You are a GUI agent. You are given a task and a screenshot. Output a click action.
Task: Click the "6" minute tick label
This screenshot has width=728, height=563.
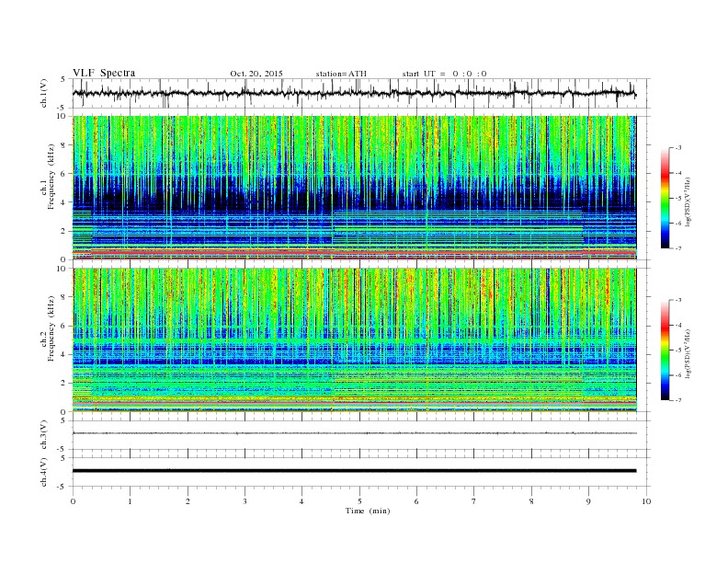click(416, 501)
